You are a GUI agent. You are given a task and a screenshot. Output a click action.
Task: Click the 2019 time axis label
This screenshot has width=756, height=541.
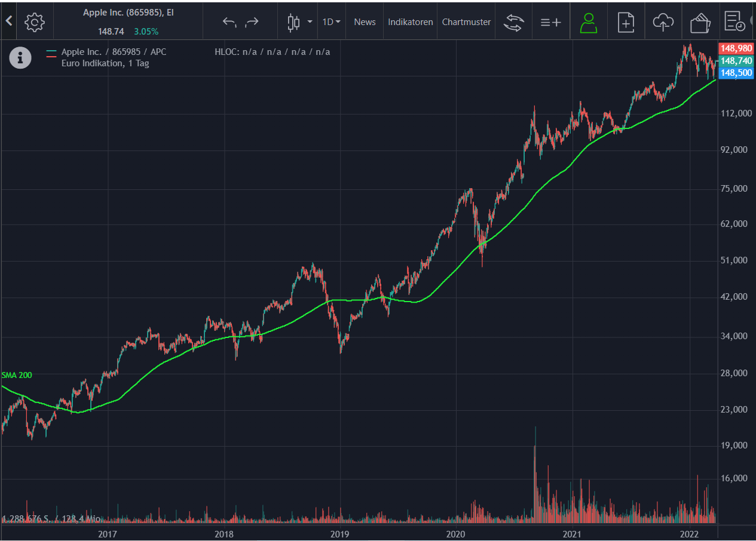(339, 533)
